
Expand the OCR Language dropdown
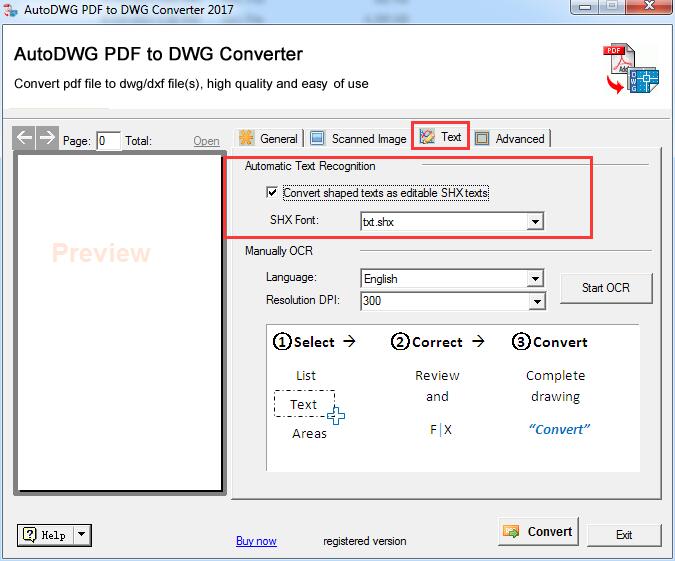click(x=535, y=279)
